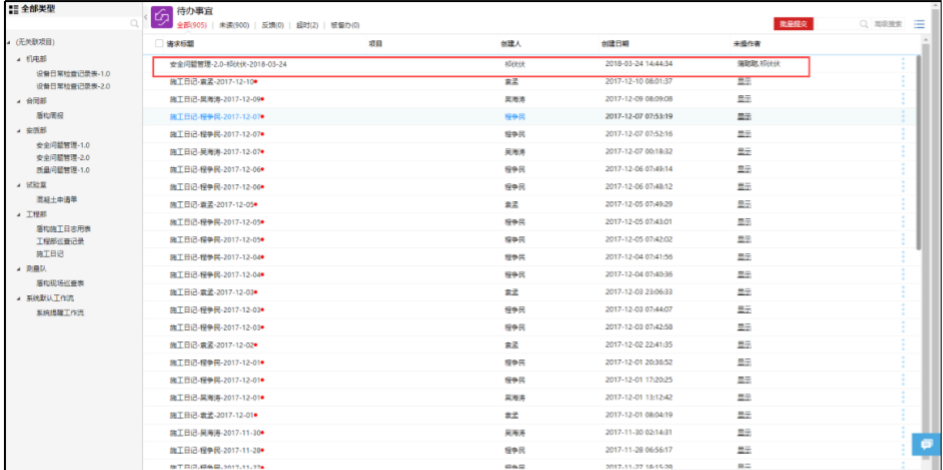Click the main list vertical scrollbar thumb
This screenshot has height=470, width=943.
pos(918,152)
